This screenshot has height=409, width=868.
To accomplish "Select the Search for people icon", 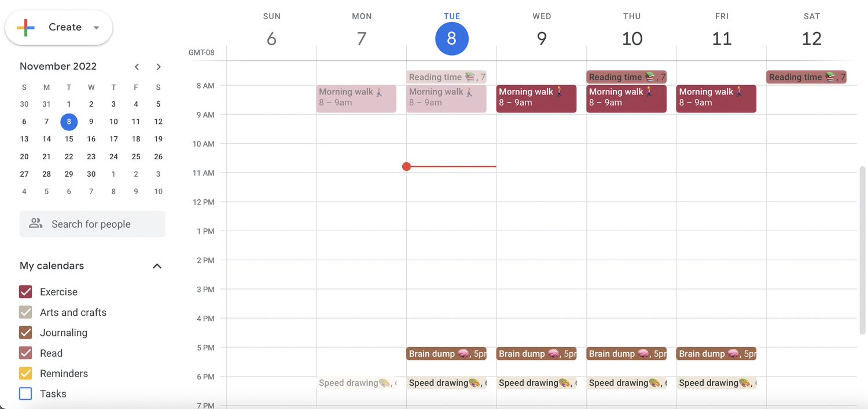I will coord(36,224).
